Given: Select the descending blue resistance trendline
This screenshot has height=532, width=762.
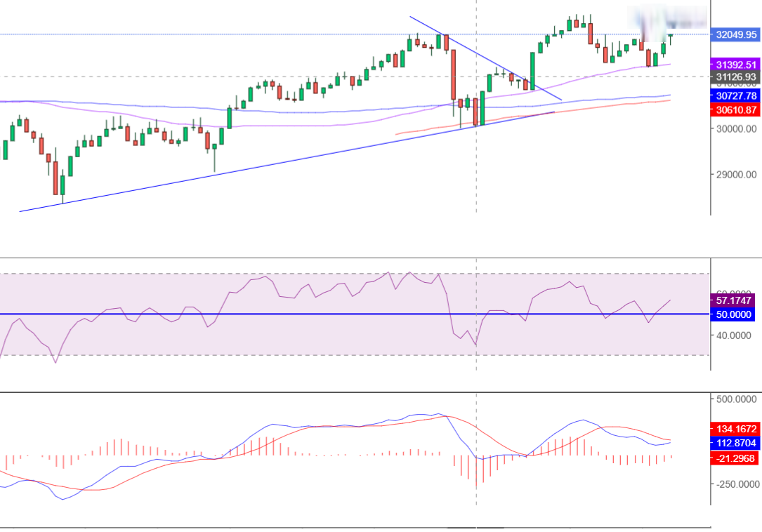Looking at the screenshot, I should click(x=486, y=58).
